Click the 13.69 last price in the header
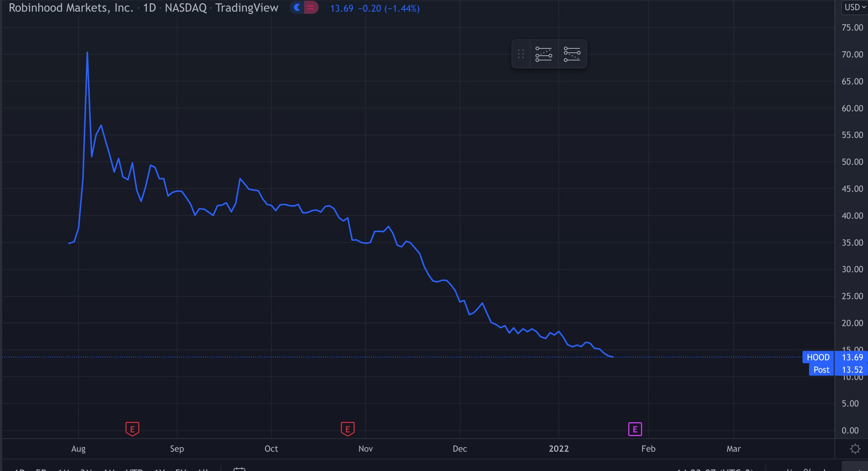 click(x=342, y=8)
